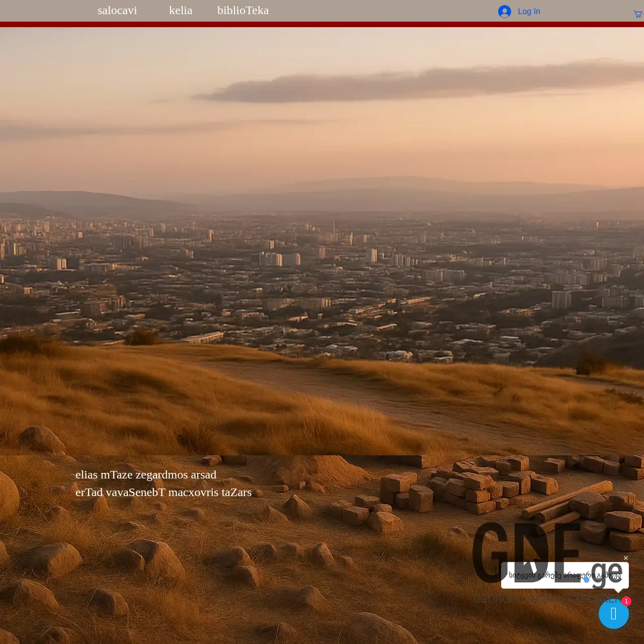
Task: Click Log In
Action: pos(529,11)
